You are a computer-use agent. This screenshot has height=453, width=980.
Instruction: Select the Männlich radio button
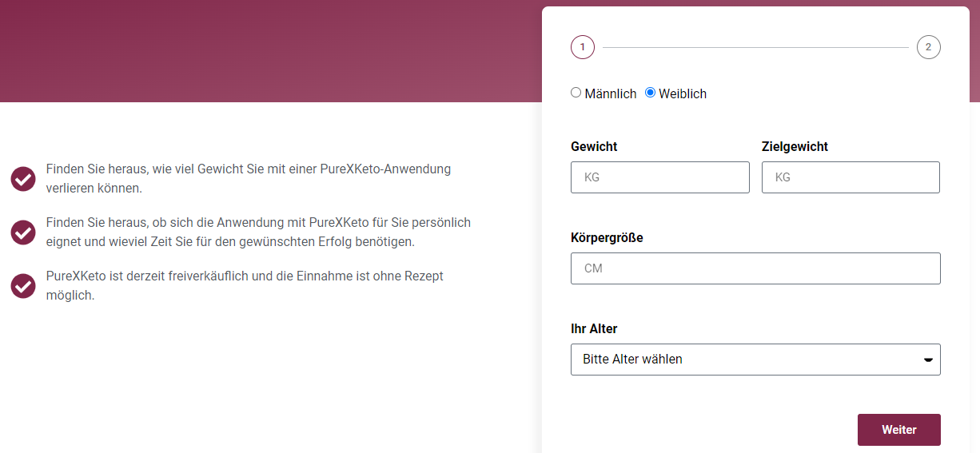coord(576,93)
